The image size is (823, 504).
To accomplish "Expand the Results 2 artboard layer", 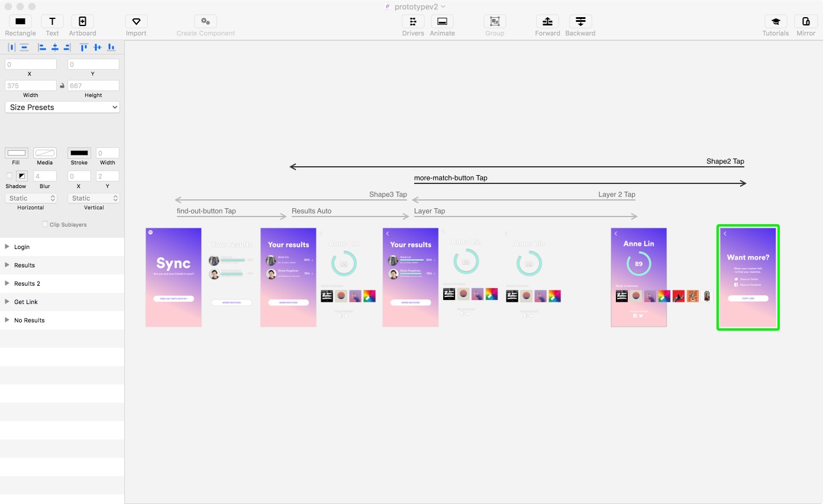I will tap(7, 283).
